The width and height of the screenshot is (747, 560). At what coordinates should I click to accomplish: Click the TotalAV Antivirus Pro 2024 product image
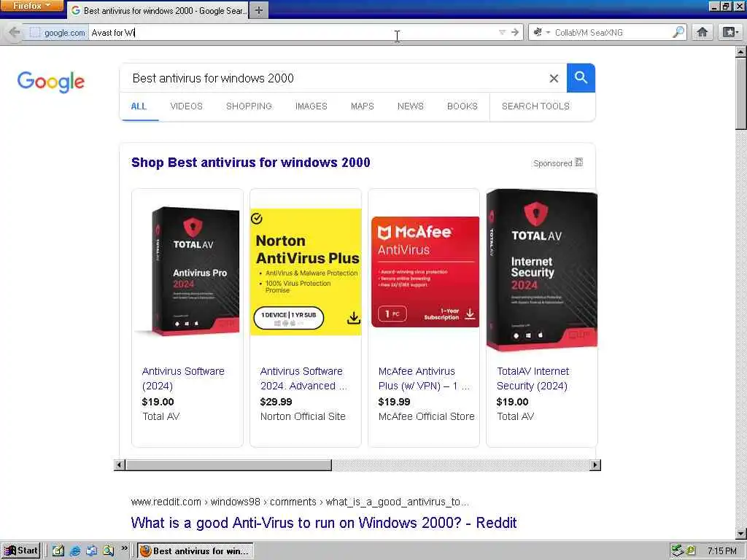pos(187,272)
